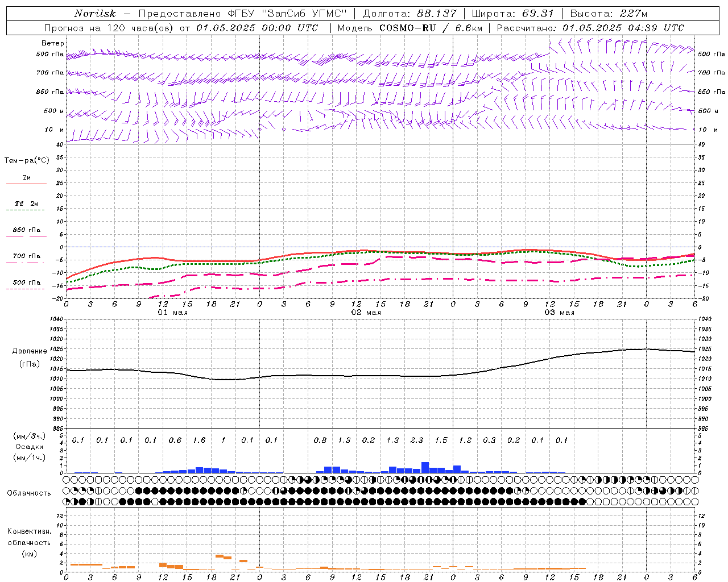This screenshot has width=728, height=582.
Task: Click the 3-hour precipitation value "2.3"
Action: (417, 440)
